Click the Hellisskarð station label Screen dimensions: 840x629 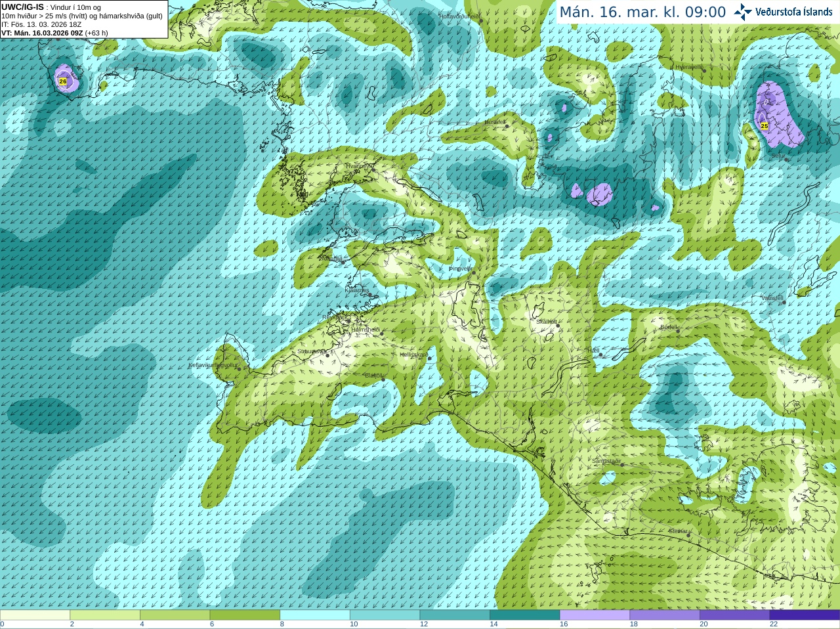[x=413, y=355]
